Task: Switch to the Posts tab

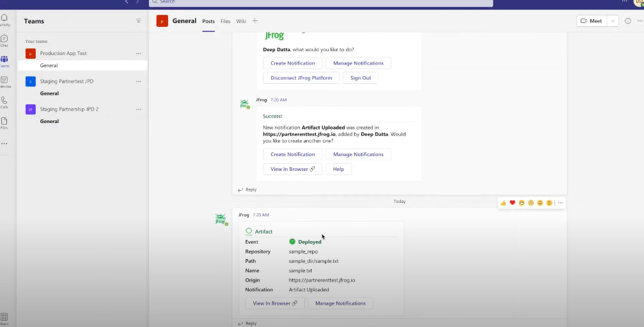Action: click(208, 21)
